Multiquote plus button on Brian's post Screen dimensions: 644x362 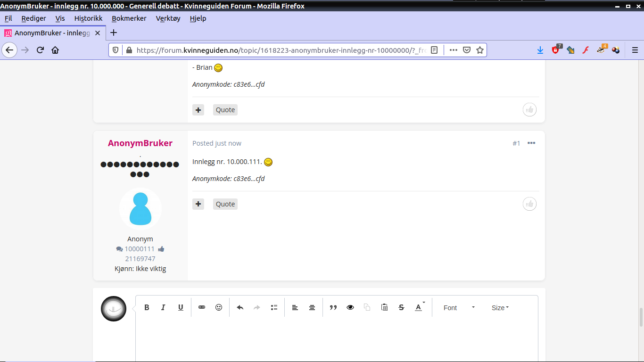198,110
